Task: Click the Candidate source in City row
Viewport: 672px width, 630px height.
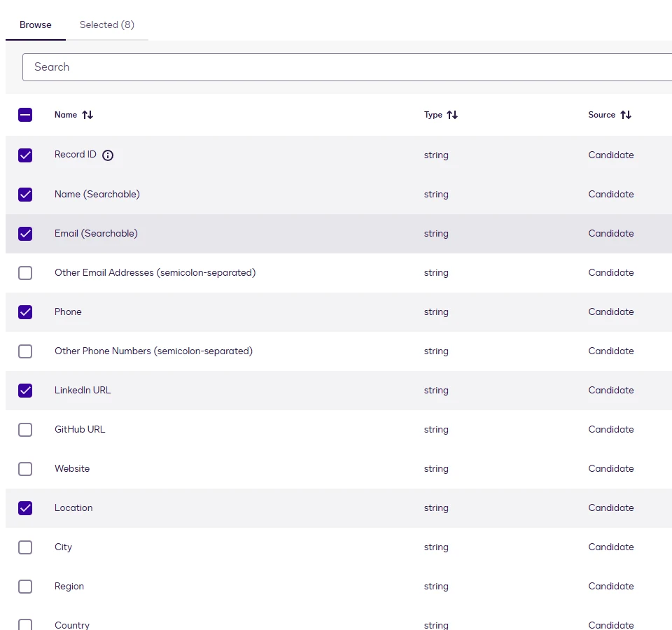Action: pos(611,547)
